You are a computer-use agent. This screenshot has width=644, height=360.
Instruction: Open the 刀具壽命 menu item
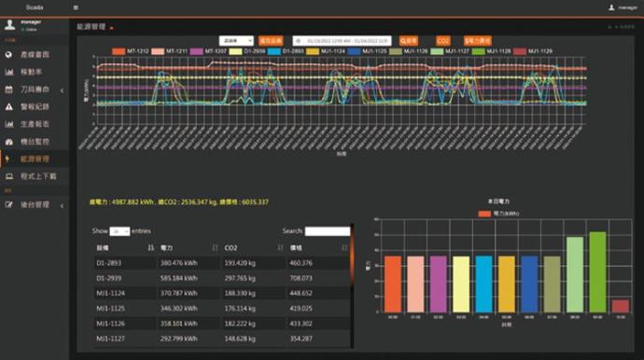coord(35,90)
